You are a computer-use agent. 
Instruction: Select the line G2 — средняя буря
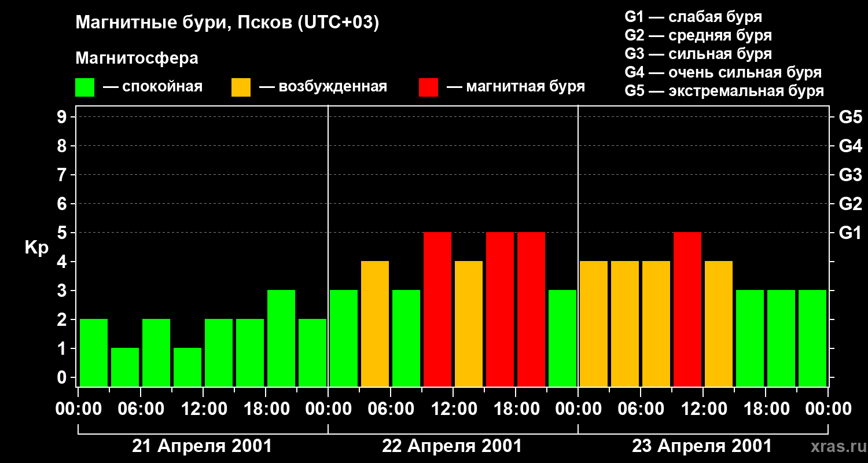(x=698, y=35)
